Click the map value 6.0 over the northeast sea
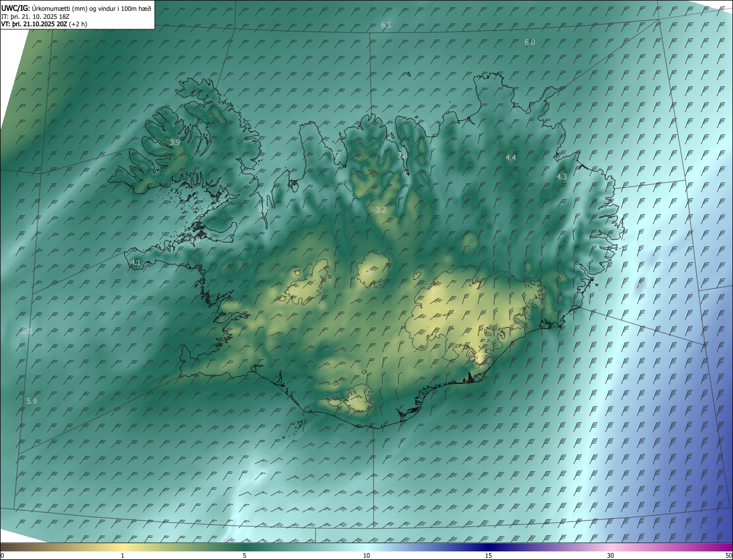This screenshot has width=733, height=560. (530, 42)
